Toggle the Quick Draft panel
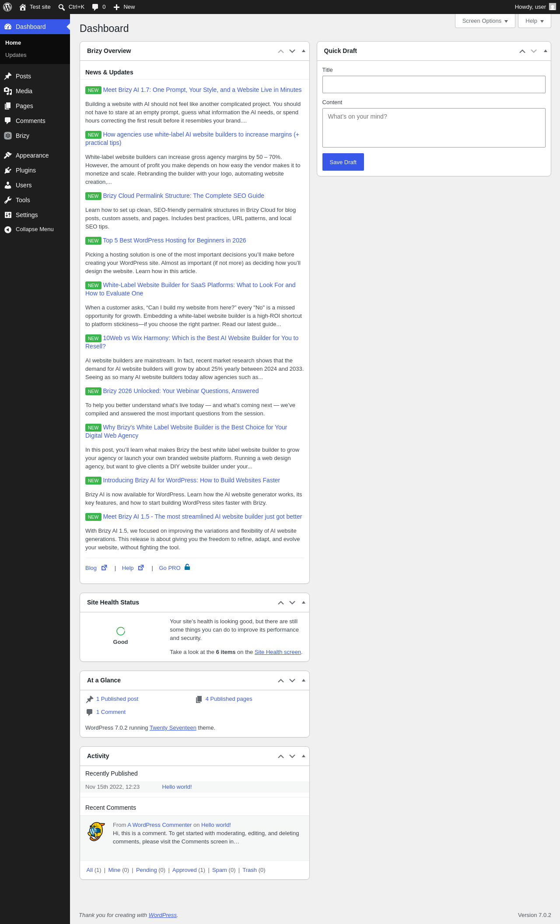 point(545,51)
